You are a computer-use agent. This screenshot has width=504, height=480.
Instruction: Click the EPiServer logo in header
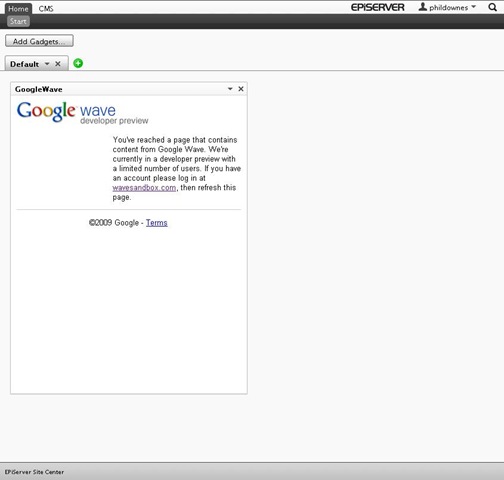[377, 7]
